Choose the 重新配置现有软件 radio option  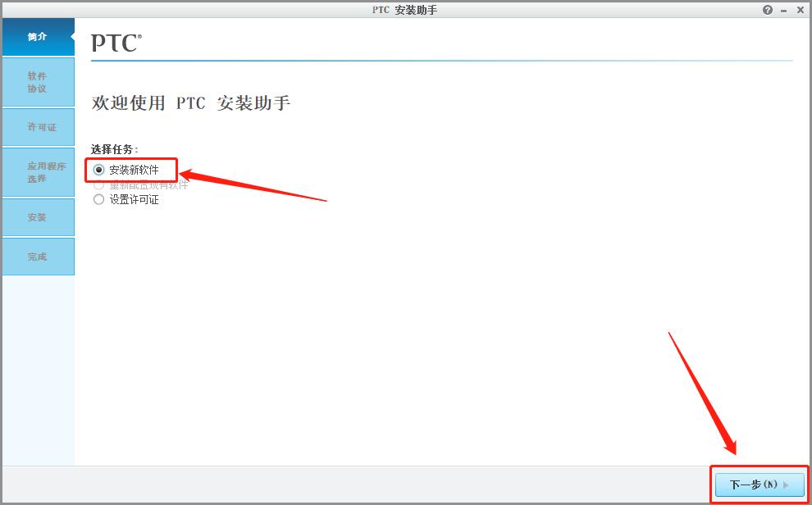coord(98,184)
